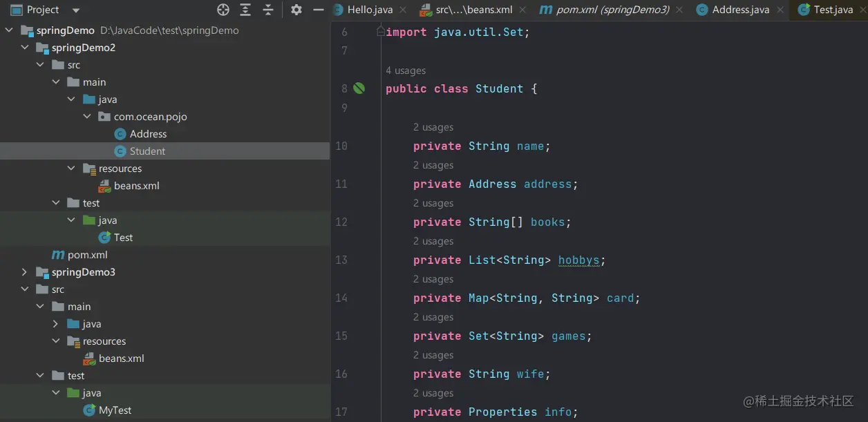The width and height of the screenshot is (868, 422).
Task: Click the Expand All icon in Project panel
Action: (245, 10)
